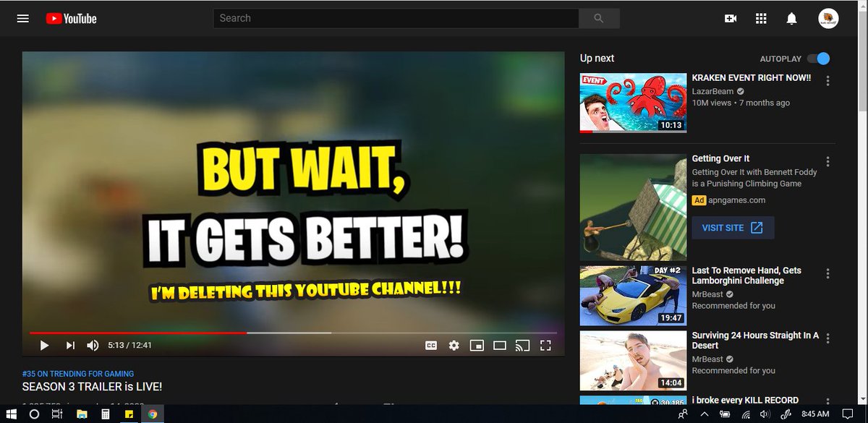This screenshot has width=868, height=423.
Task: Open the player settings gear
Action: click(454, 346)
